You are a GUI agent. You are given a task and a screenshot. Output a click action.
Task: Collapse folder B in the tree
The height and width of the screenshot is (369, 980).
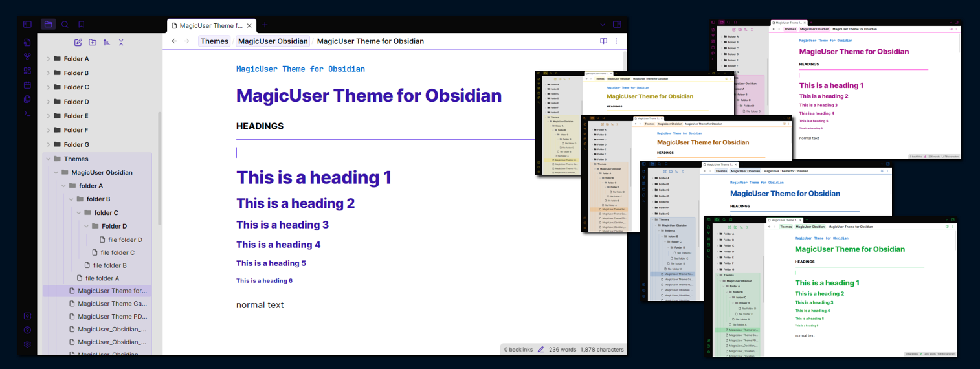point(71,199)
